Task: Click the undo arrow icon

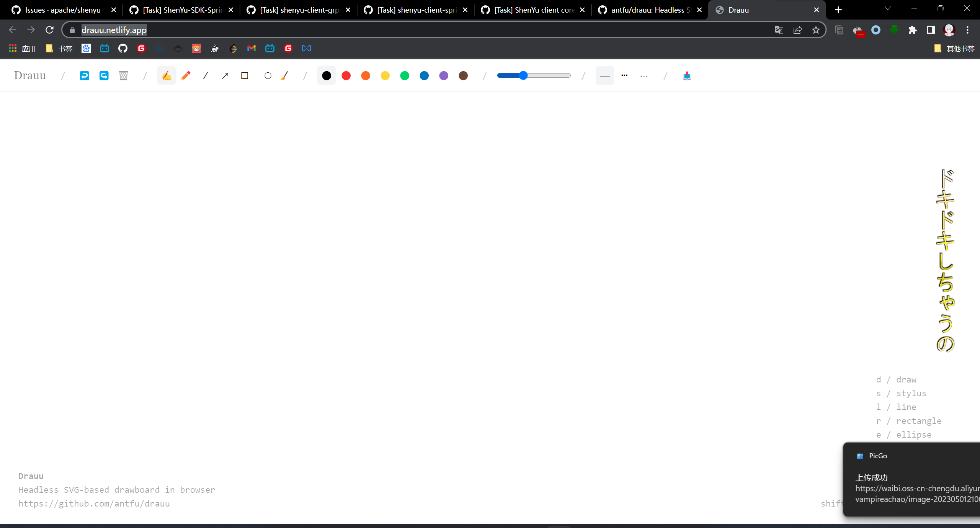Action: click(84, 75)
